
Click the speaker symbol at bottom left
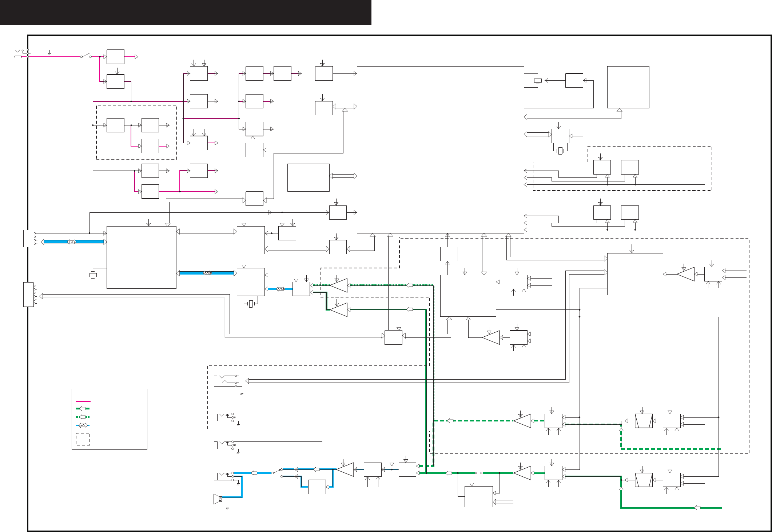point(217,499)
